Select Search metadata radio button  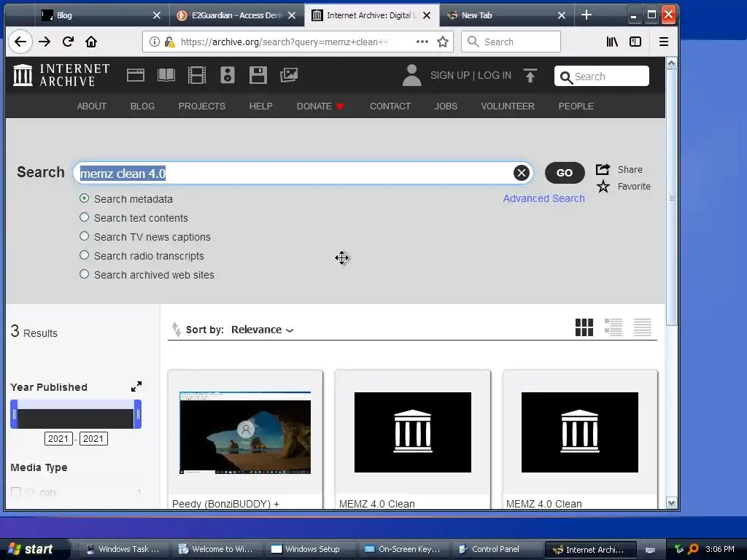click(x=85, y=198)
